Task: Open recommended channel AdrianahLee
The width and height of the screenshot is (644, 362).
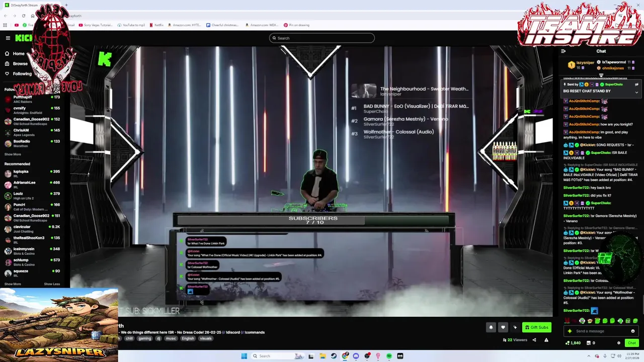Action: [32, 185]
